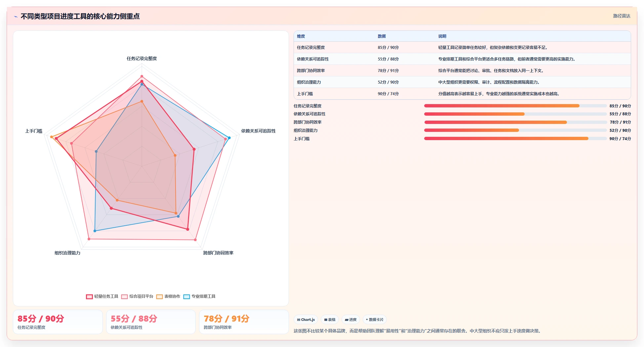Click the 上手门槛 progress bar
The height and width of the screenshot is (347, 644).
pos(515,138)
